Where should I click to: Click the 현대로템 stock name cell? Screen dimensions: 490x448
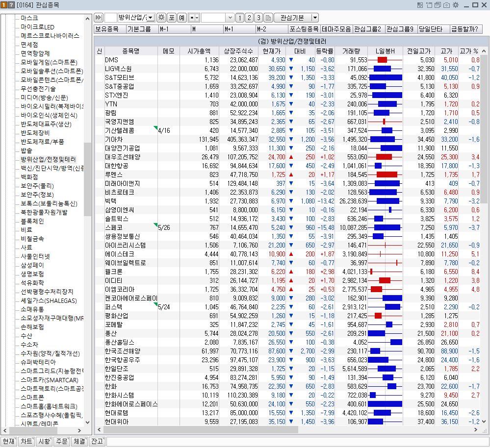click(x=131, y=413)
